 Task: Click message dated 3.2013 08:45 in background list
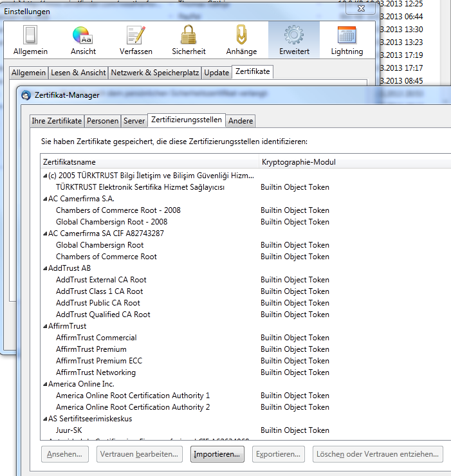click(401, 81)
